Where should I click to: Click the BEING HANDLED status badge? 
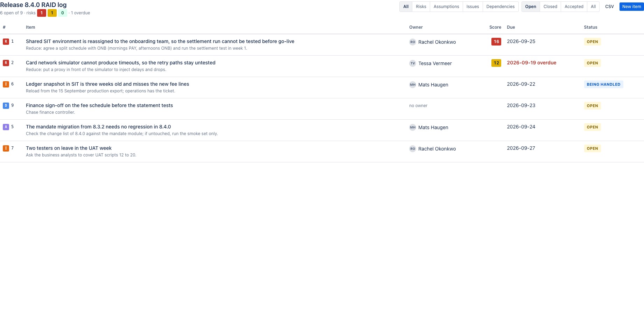(603, 84)
